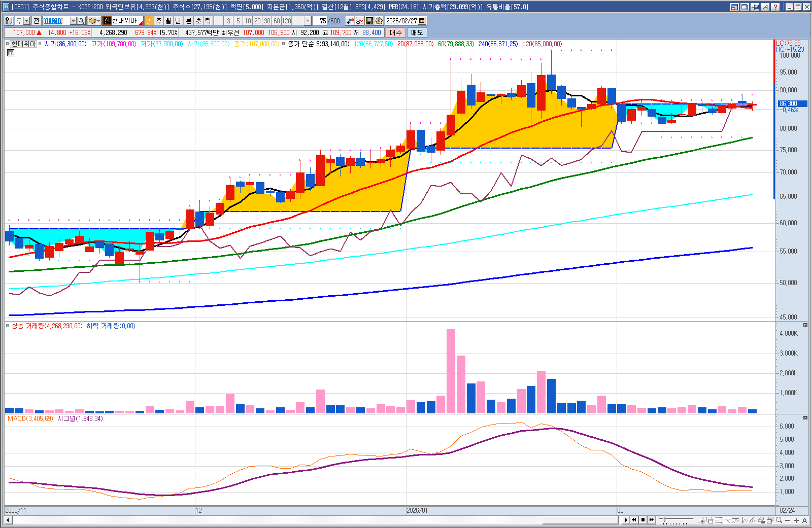Image resolution: width=812 pixels, height=528 pixels.
Task: Click the add chart region icon in bottom toolbar
Action: pos(701,520)
